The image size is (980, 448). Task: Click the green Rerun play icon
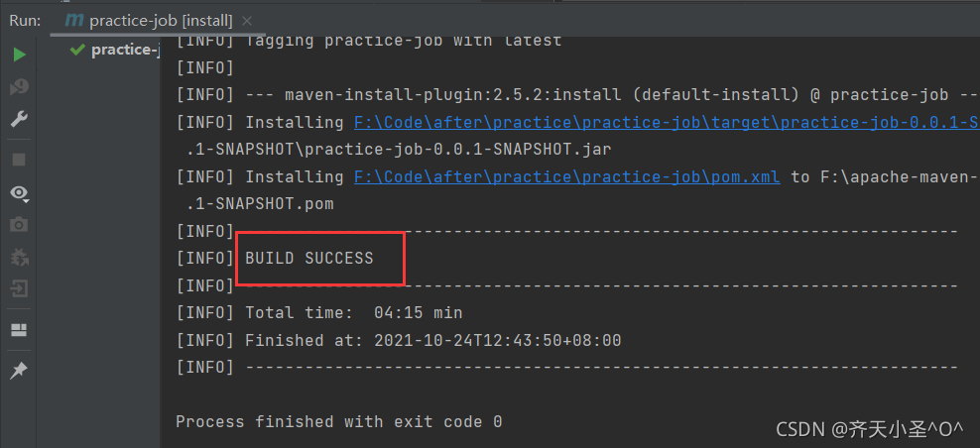click(19, 55)
